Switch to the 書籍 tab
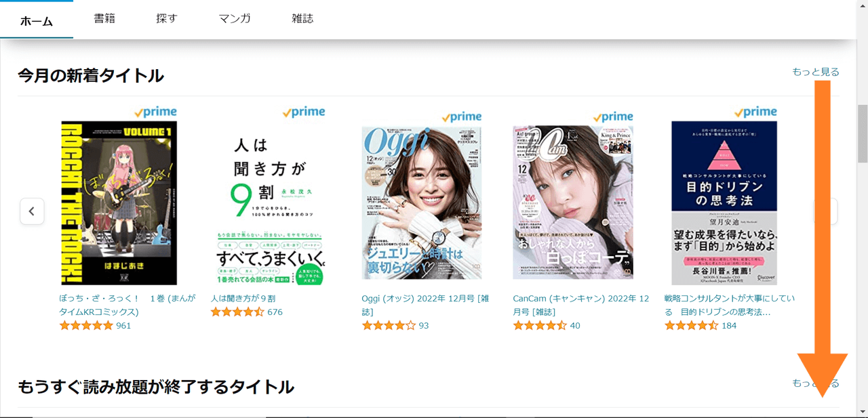 [x=104, y=19]
